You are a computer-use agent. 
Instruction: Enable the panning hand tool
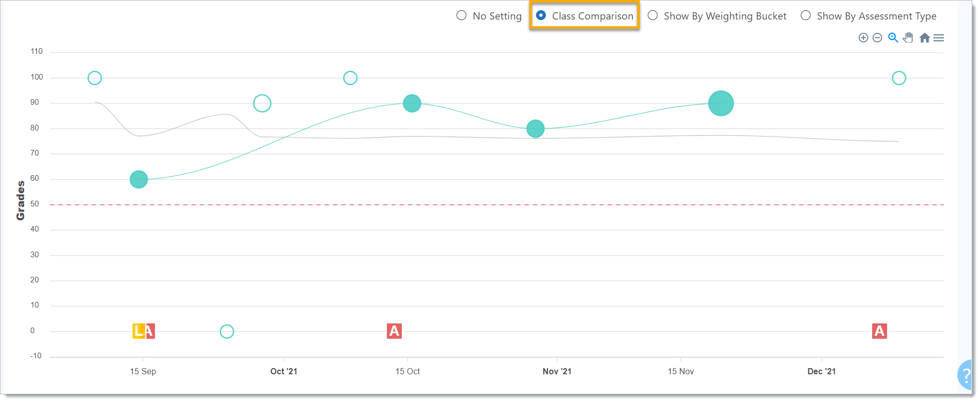pyautogui.click(x=909, y=38)
